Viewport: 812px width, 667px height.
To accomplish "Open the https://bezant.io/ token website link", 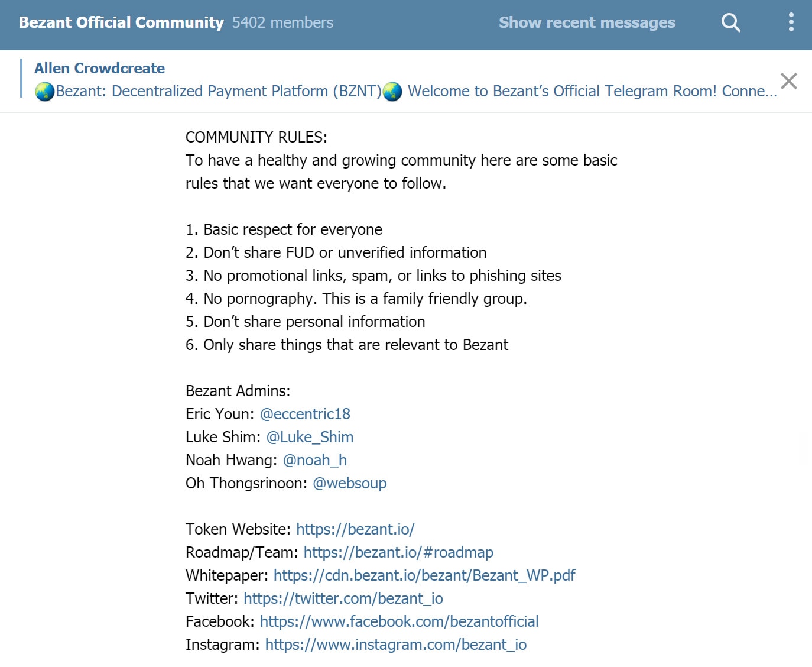I will [355, 529].
